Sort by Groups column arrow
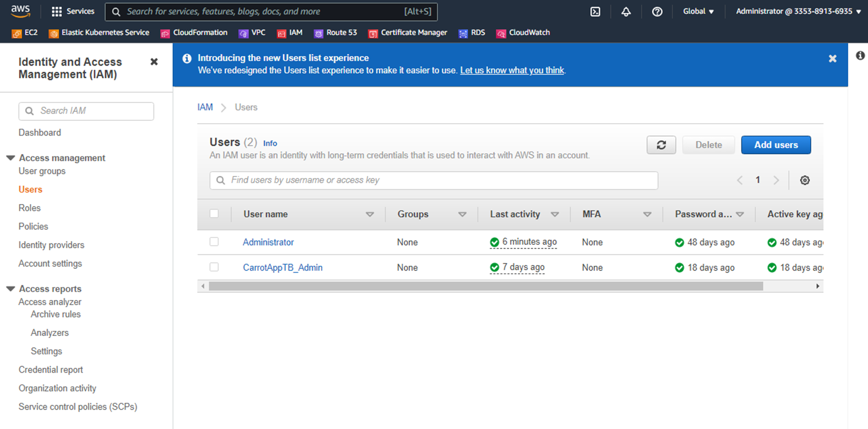This screenshot has width=868, height=429. click(x=462, y=214)
